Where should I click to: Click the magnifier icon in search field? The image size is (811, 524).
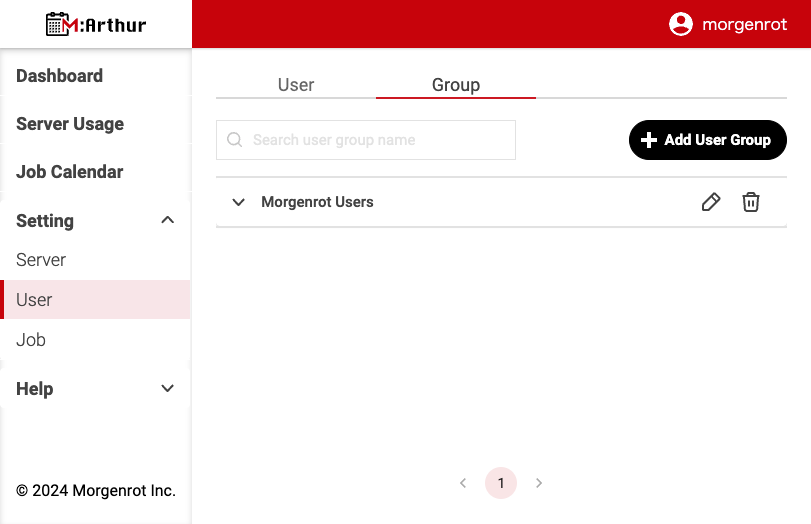(x=235, y=140)
